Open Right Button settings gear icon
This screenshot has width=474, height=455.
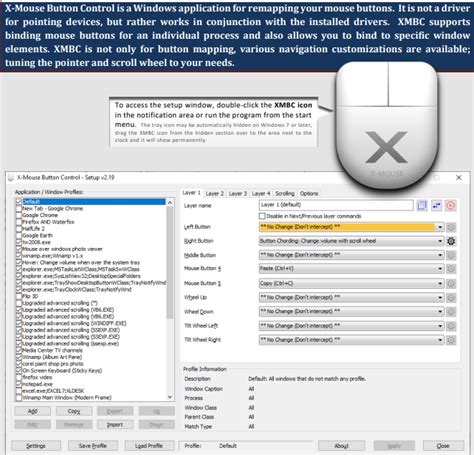click(451, 241)
